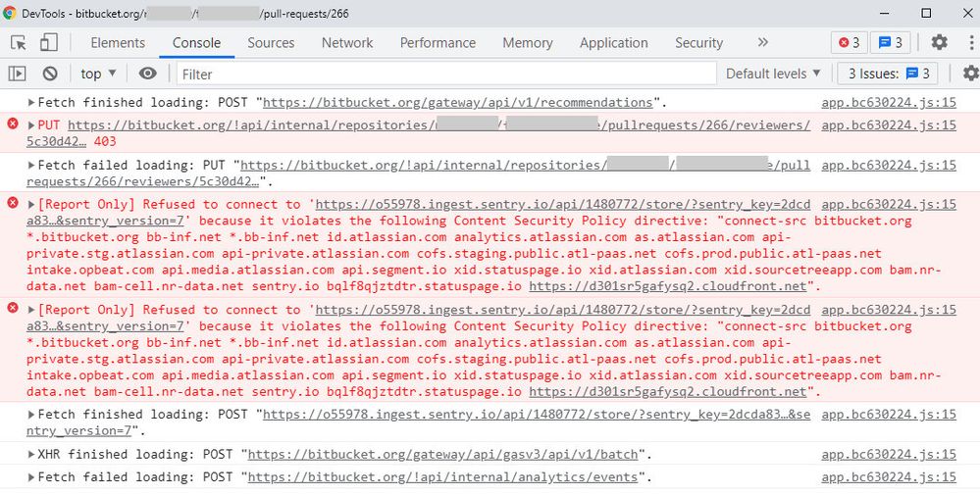Viewport: 980px width, 496px height.
Task: Expand first Report Only CSP error
Action: tap(31, 204)
